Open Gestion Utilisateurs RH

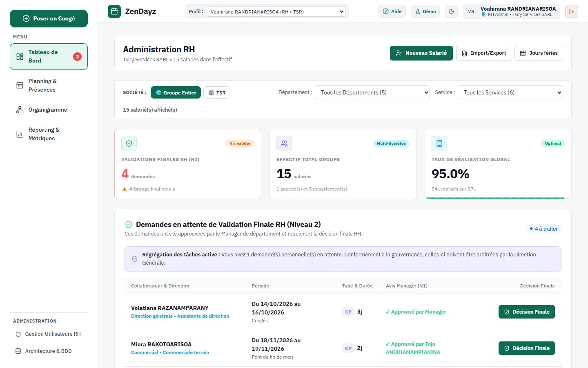click(x=49, y=334)
